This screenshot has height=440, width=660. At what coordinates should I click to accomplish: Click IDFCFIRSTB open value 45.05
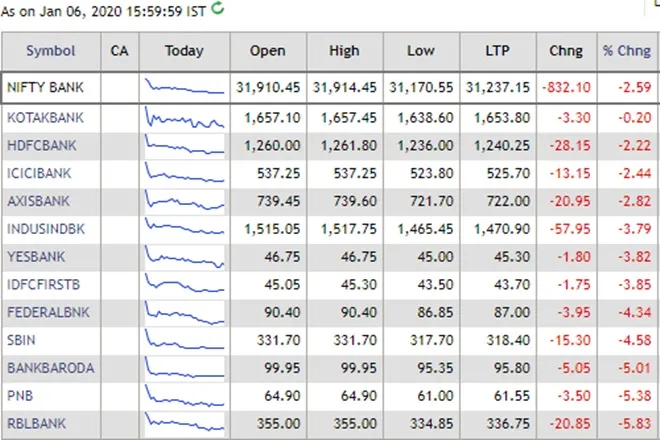pyautogui.click(x=282, y=284)
